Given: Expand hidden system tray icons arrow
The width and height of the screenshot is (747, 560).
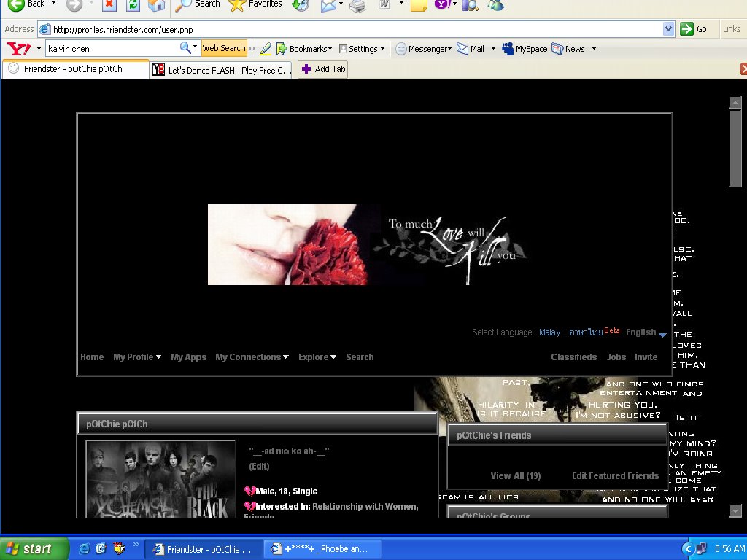Looking at the screenshot, I should pos(687,548).
